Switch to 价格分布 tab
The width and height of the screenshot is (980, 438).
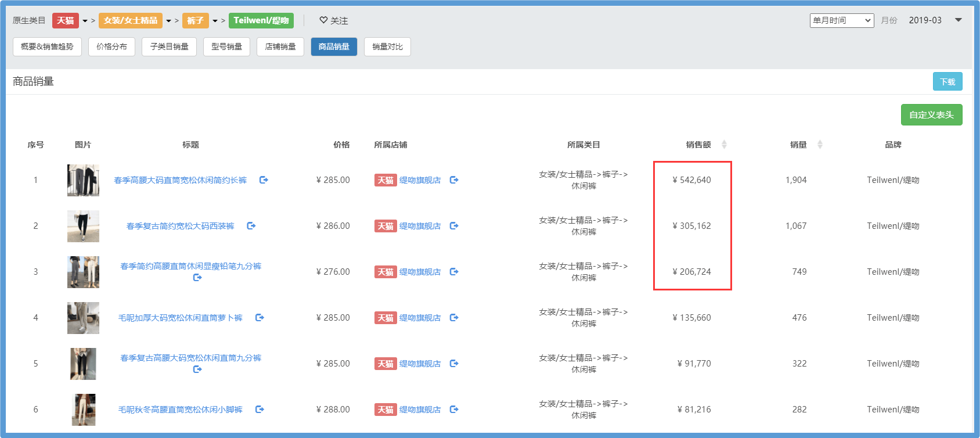[111, 46]
